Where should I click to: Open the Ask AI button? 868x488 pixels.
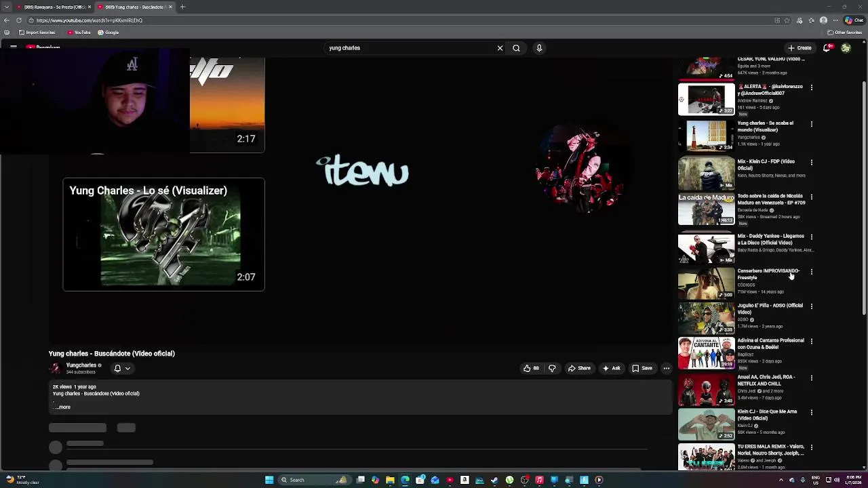pos(611,368)
